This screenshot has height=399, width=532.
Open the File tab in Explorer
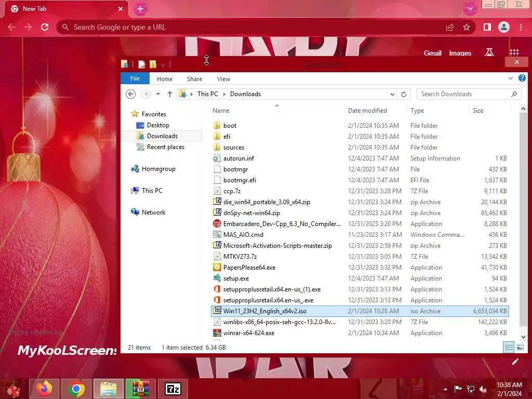[135, 79]
